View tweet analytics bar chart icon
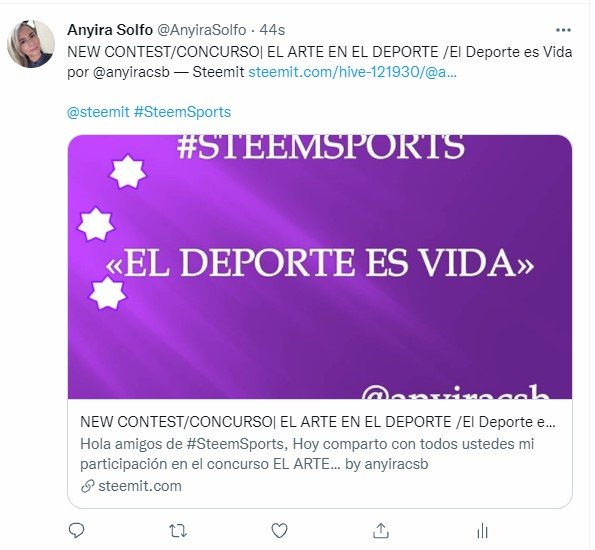Viewport: 595px width, 550px height. [482, 531]
